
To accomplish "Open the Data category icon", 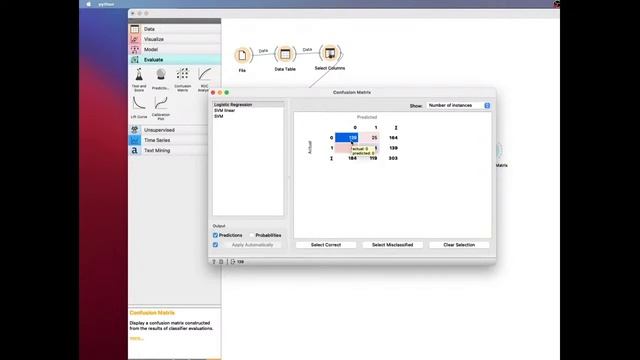I will click(x=135, y=29).
